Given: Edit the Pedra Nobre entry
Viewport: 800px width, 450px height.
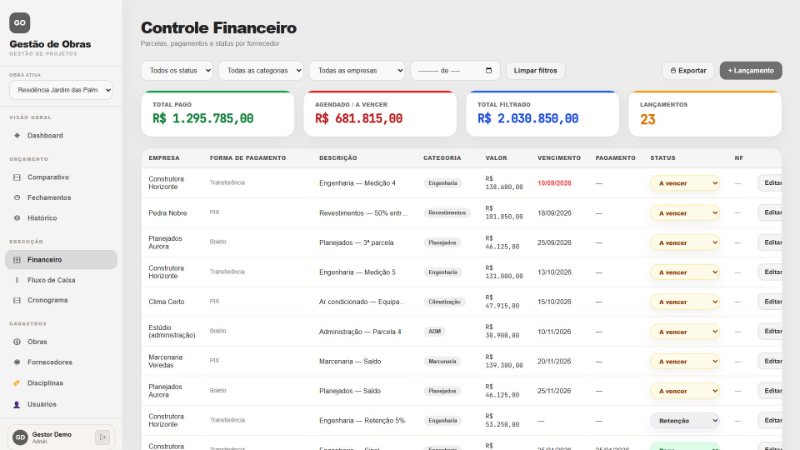Looking at the screenshot, I should click(771, 212).
